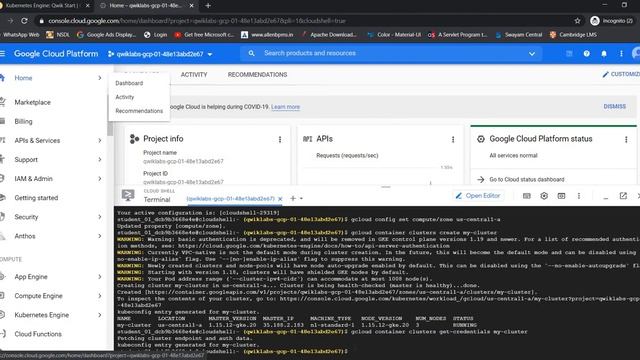Expand the search bar dropdown arrow
This screenshot has height=360, width=640.
tap(531, 53)
